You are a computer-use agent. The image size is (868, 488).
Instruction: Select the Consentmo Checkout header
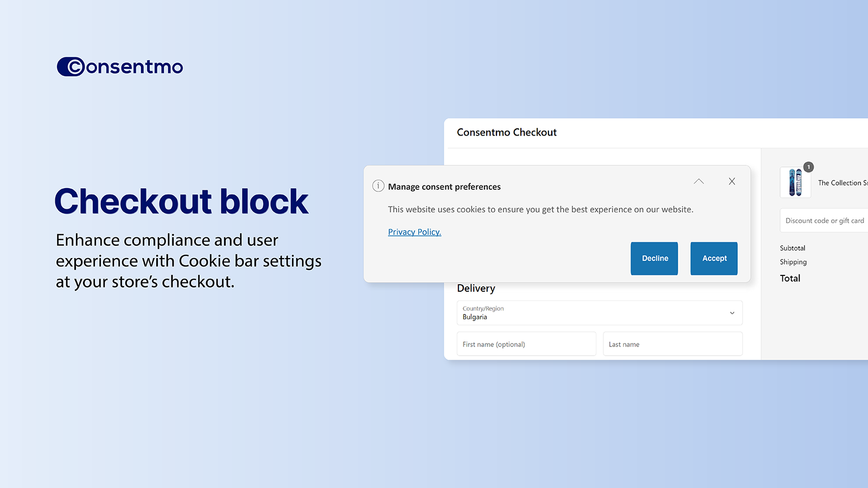(x=506, y=132)
